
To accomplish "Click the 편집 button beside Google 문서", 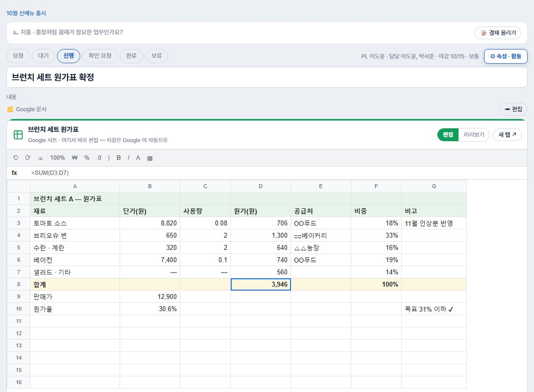I will tap(513, 109).
